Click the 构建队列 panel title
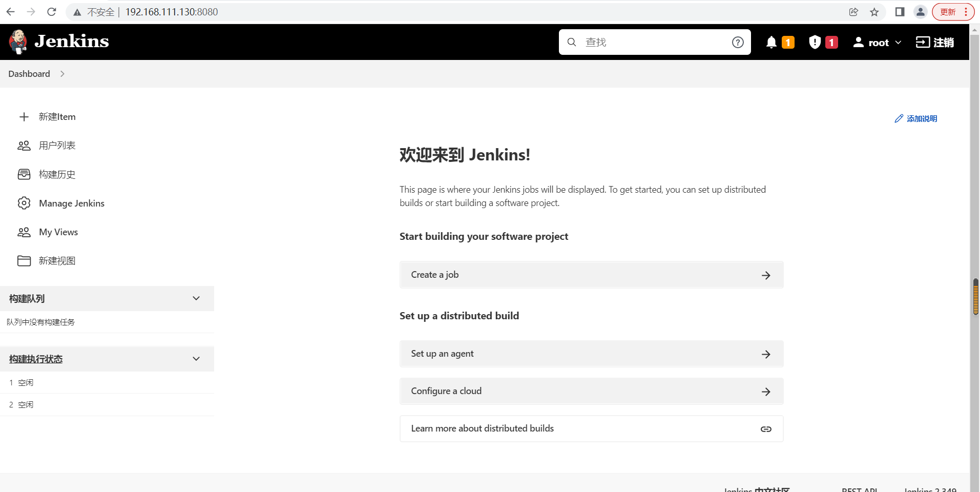This screenshot has width=980, height=492. pyautogui.click(x=27, y=299)
